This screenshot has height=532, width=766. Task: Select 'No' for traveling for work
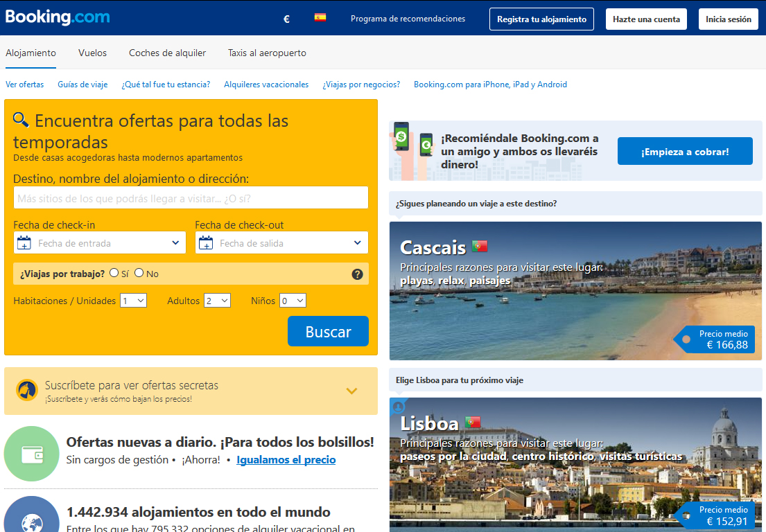(139, 273)
